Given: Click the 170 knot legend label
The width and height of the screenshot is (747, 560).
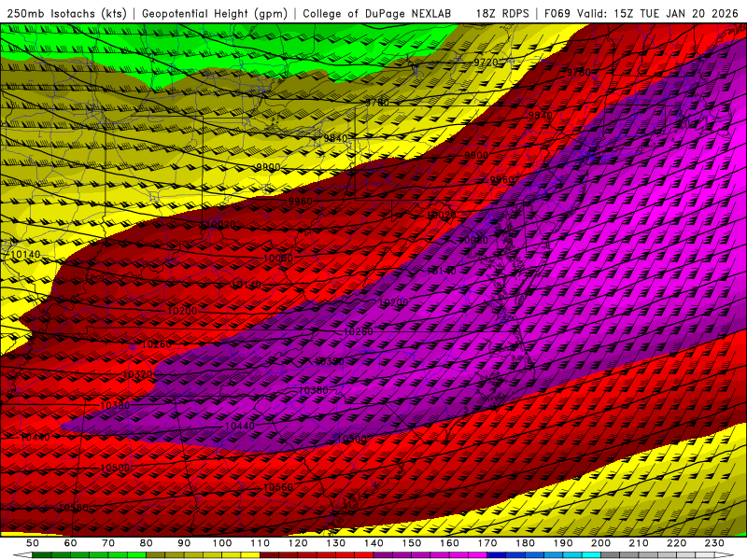Looking at the screenshot, I should click(487, 543).
